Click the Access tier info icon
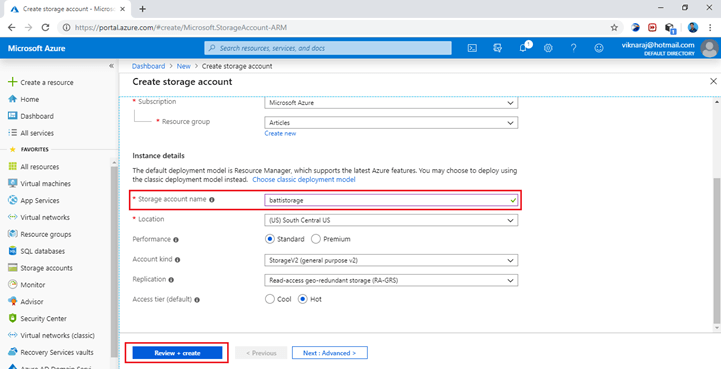Image resolution: width=721 pixels, height=369 pixels. coord(197,300)
